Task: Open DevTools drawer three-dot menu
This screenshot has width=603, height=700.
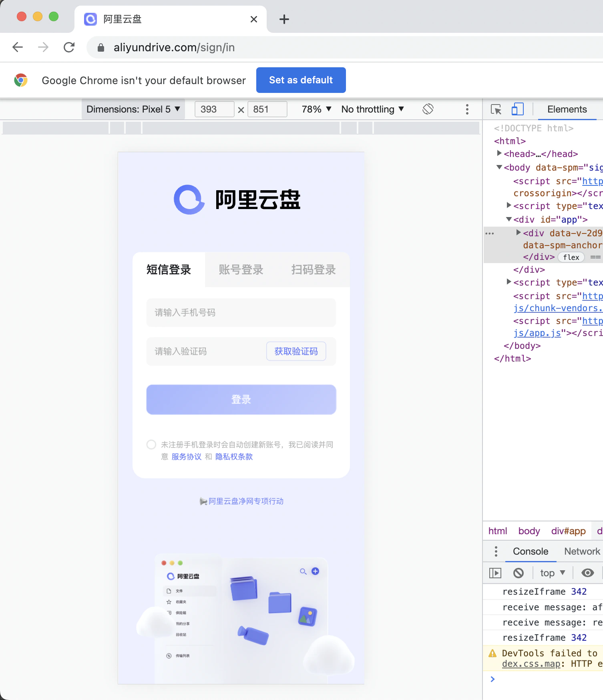Action: tap(496, 551)
